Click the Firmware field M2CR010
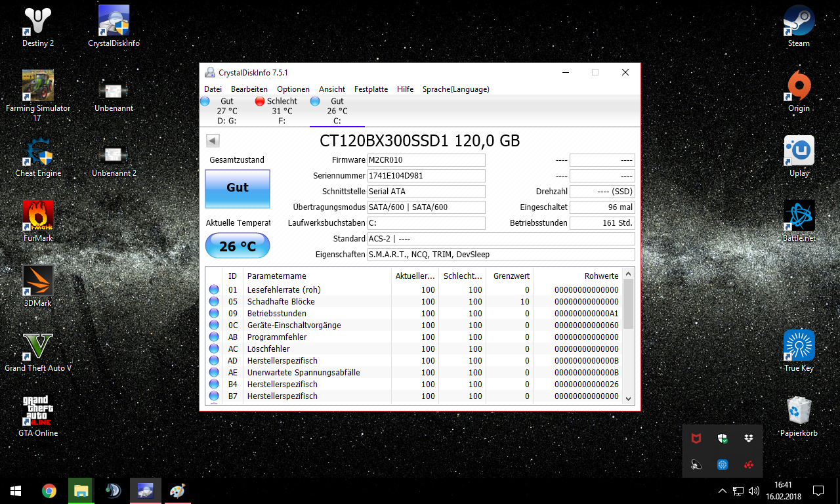The height and width of the screenshot is (504, 840). (426, 160)
